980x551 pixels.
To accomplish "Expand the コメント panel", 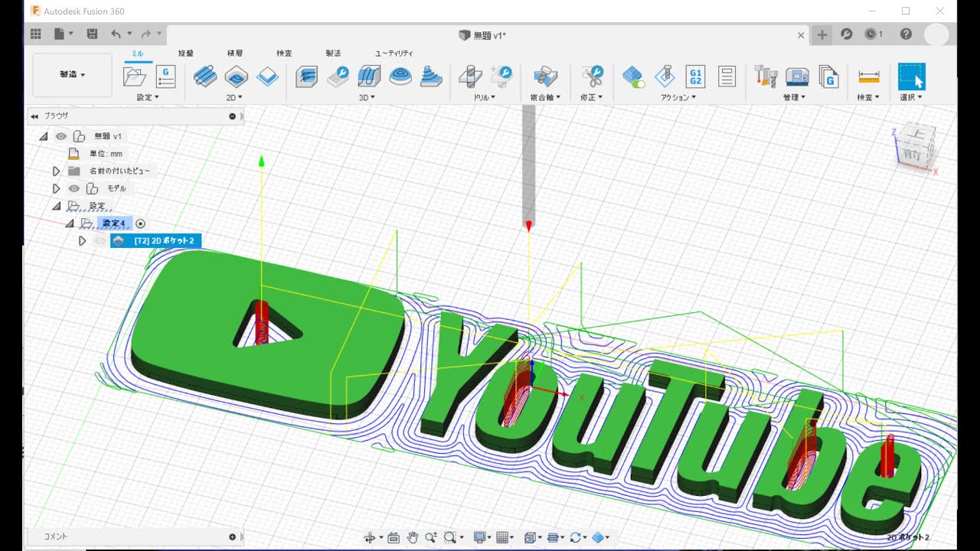I will (233, 537).
